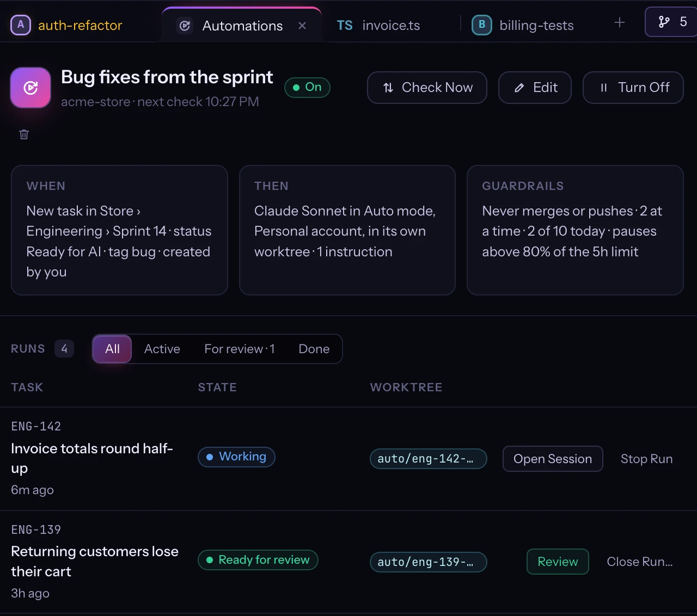Click the TS file icon for invoice.ts
This screenshot has height=616, width=697.
point(345,26)
